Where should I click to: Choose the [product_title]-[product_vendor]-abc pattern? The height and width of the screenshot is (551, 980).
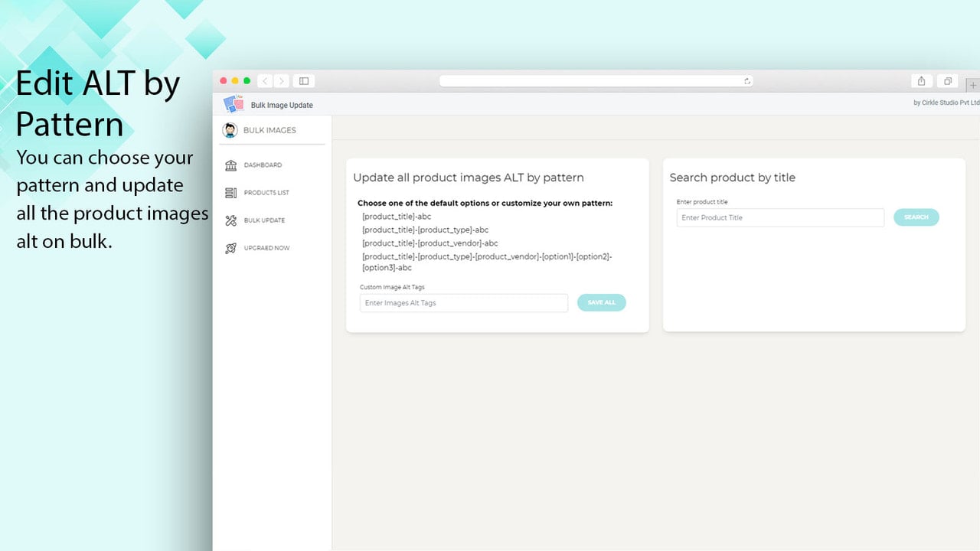tap(430, 243)
